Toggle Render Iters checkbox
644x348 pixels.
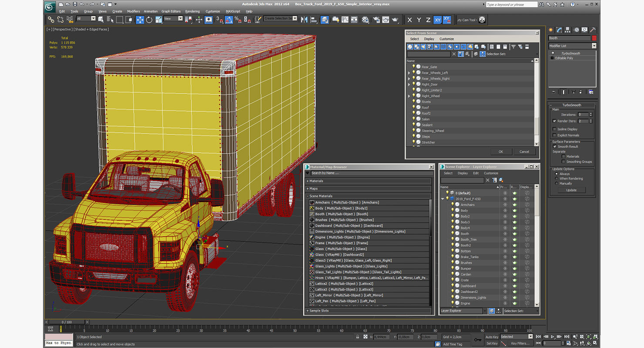click(554, 121)
